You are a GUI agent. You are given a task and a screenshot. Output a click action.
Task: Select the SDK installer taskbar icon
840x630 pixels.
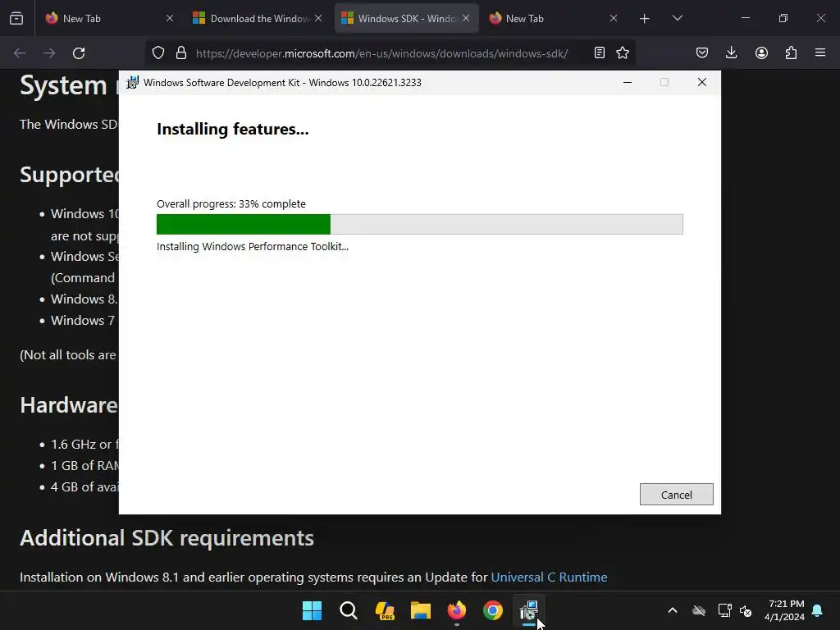[x=529, y=610]
